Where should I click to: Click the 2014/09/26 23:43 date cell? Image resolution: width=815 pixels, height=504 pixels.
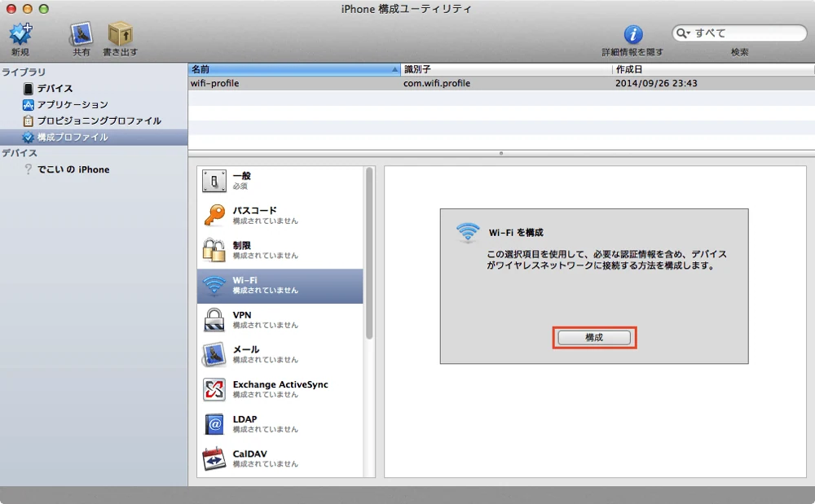[x=656, y=83]
